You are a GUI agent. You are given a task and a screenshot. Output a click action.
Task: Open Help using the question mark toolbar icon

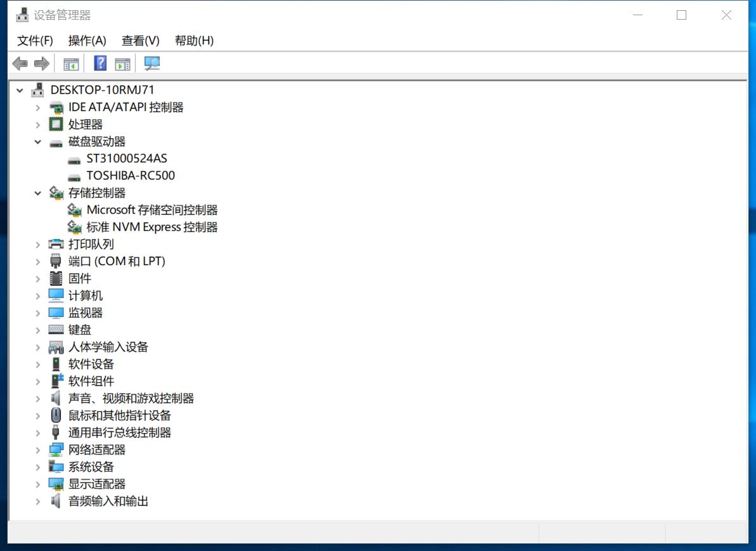[99, 63]
